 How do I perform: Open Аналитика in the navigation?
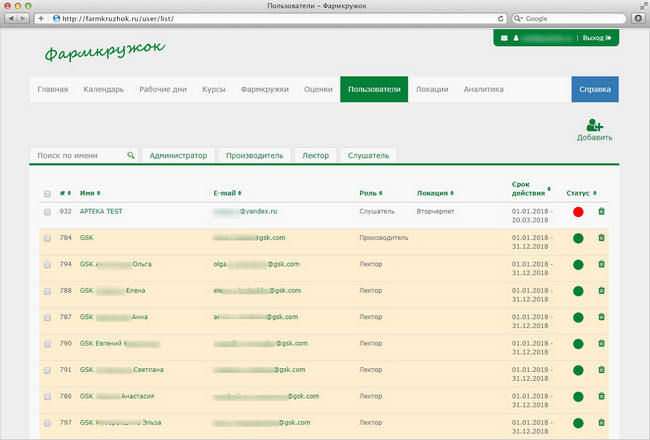[483, 89]
